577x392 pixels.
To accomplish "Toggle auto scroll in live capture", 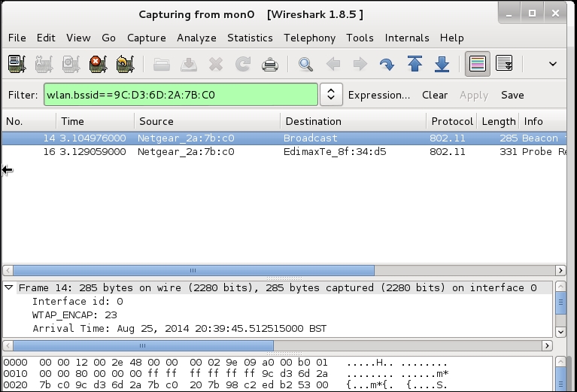I will pyautogui.click(x=504, y=64).
